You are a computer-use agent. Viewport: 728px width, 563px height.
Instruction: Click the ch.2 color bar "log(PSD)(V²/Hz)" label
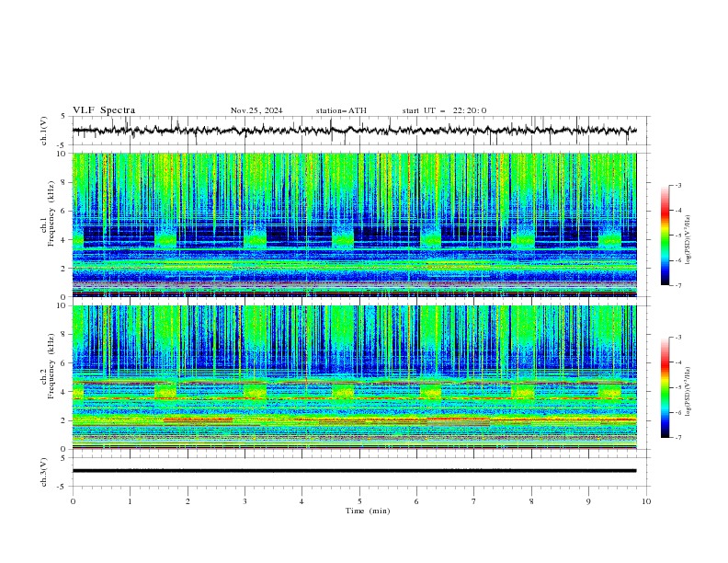[688, 391]
